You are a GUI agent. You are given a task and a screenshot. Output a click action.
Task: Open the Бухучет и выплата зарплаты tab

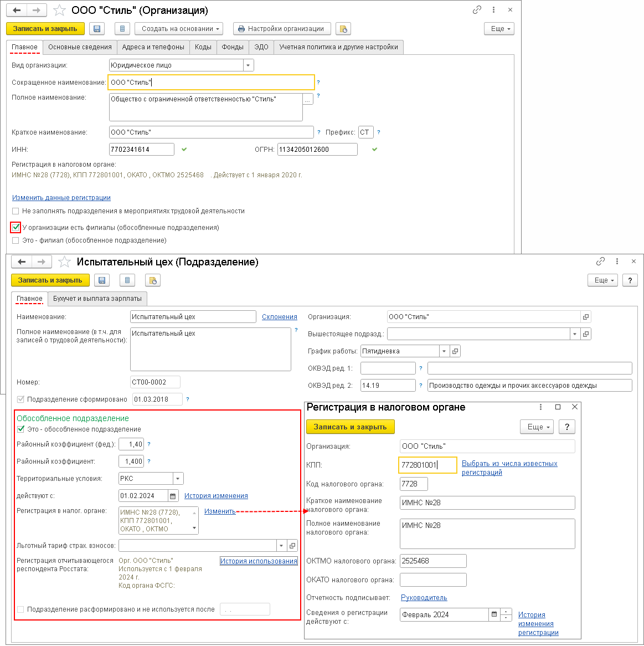click(97, 299)
